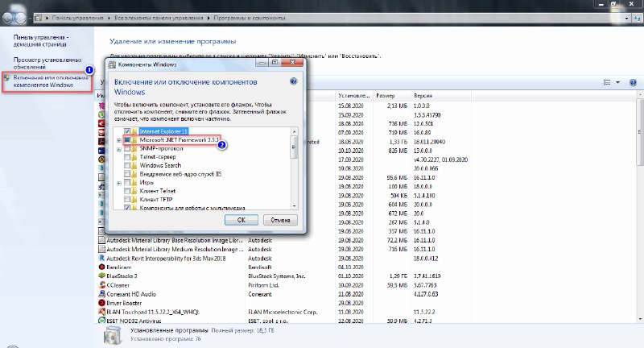Enable the SNMP-протокол checkbox
The width and height of the screenshot is (644, 348).
[127, 148]
